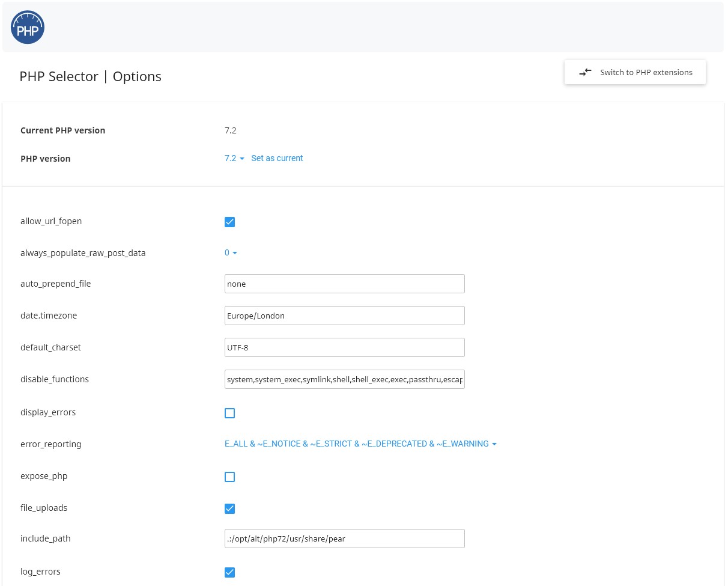The image size is (728, 586).
Task: Open always_populate_raw_post_data dropdown
Action: 231,253
